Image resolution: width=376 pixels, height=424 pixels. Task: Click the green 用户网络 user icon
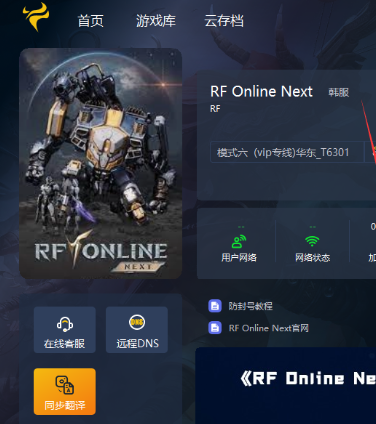click(239, 241)
